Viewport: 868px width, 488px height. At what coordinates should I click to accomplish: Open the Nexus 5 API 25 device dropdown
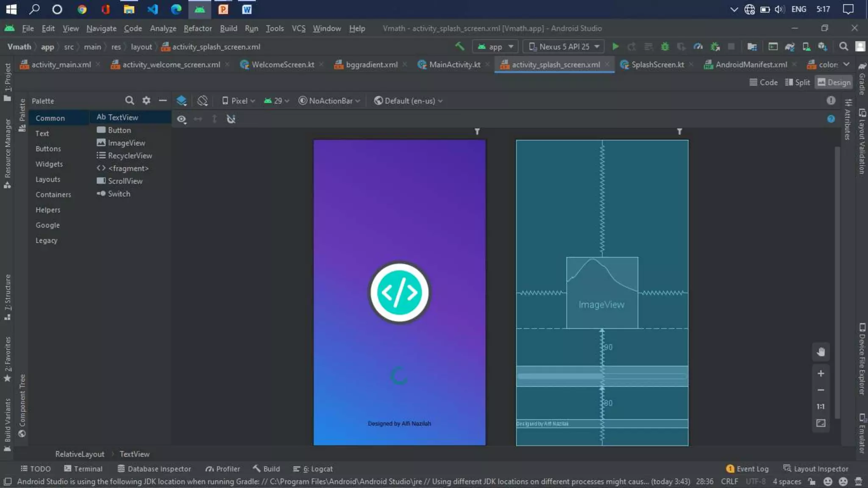pos(564,47)
